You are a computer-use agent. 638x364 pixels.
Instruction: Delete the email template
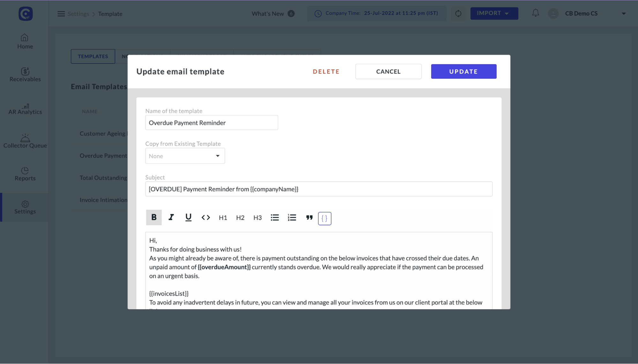click(x=326, y=71)
